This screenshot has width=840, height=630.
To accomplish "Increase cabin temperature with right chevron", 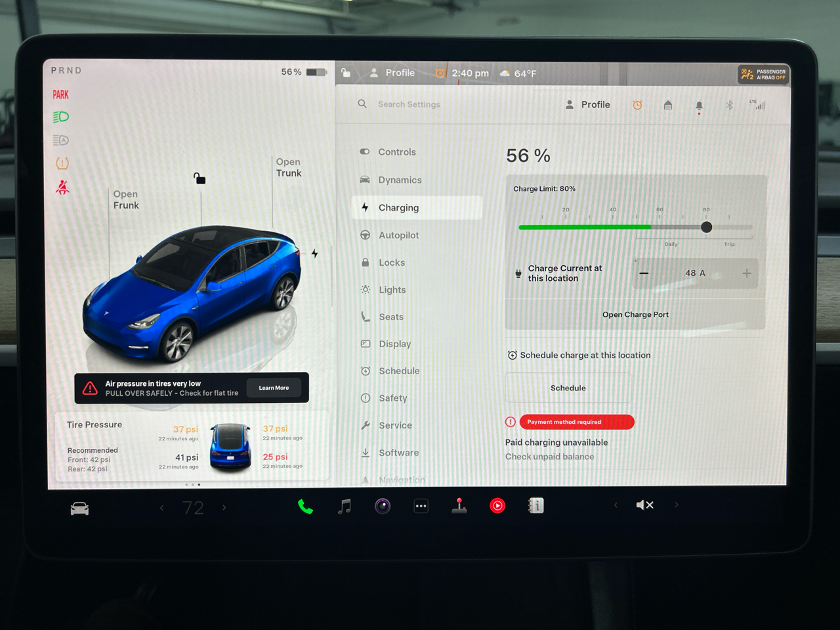I will (224, 507).
